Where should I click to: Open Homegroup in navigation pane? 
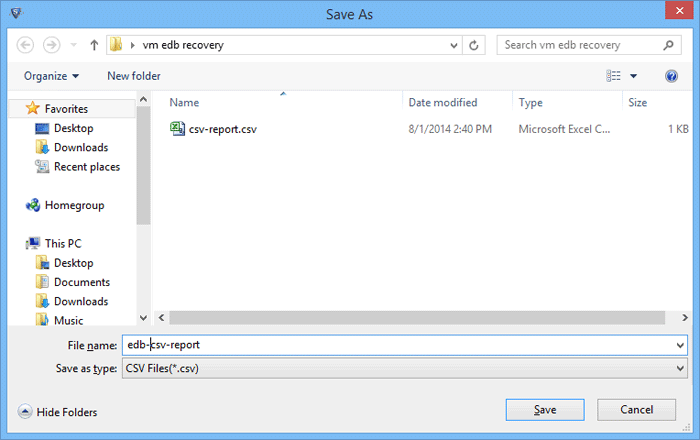pyautogui.click(x=75, y=205)
